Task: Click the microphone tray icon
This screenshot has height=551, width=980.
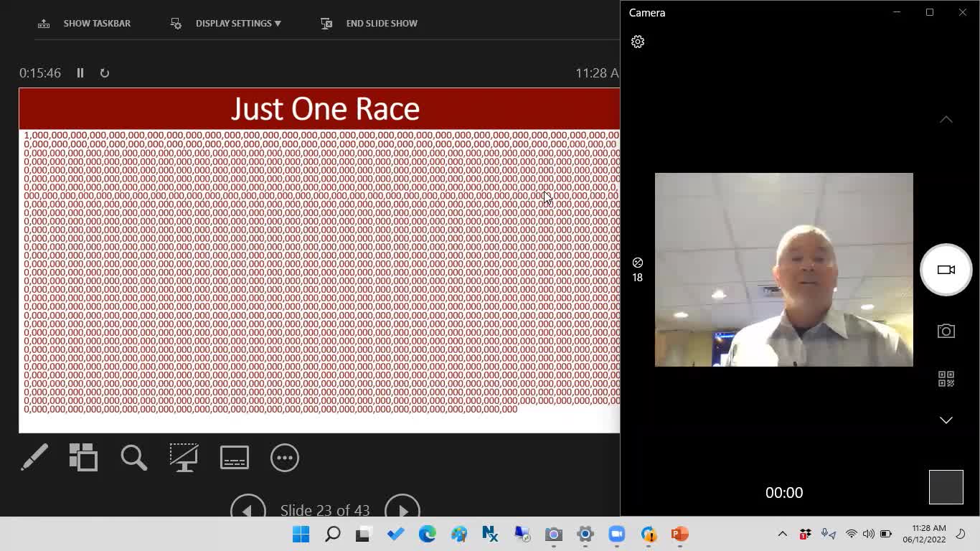Action: pyautogui.click(x=828, y=534)
